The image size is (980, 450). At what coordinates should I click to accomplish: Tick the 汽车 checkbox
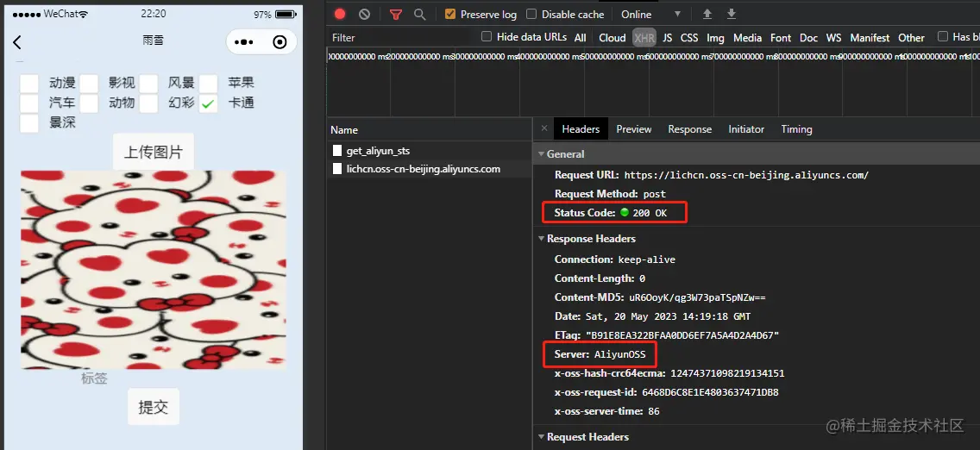tap(29, 103)
